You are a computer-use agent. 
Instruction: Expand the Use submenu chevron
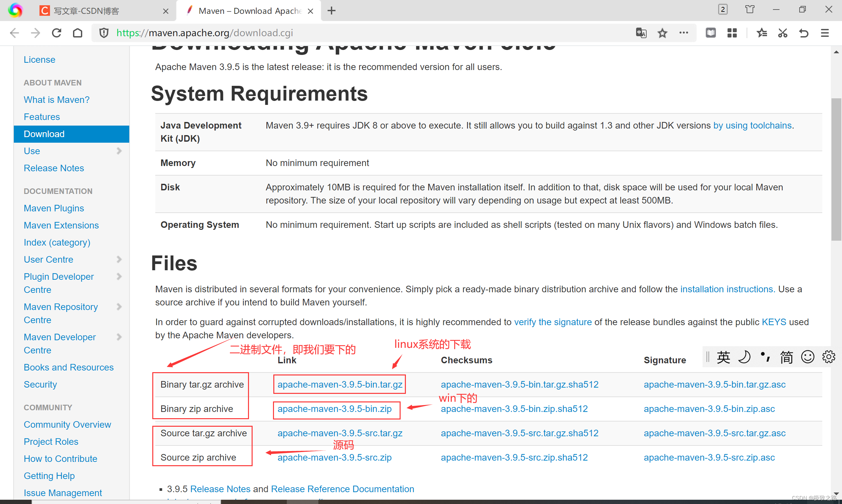point(119,151)
